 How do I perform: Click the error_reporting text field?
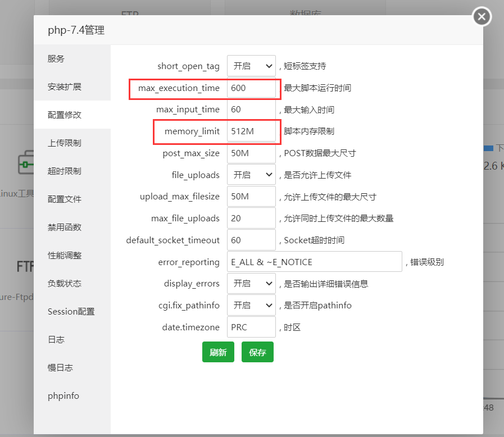pyautogui.click(x=314, y=262)
